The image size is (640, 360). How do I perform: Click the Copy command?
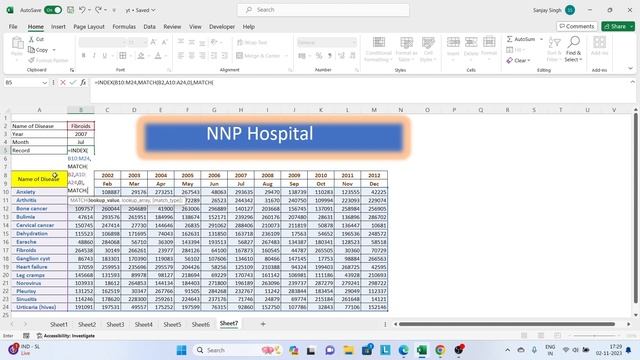(38, 50)
